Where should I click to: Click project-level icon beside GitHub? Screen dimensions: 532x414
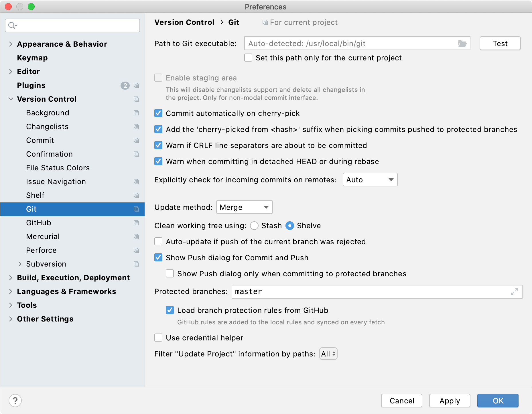click(x=136, y=223)
